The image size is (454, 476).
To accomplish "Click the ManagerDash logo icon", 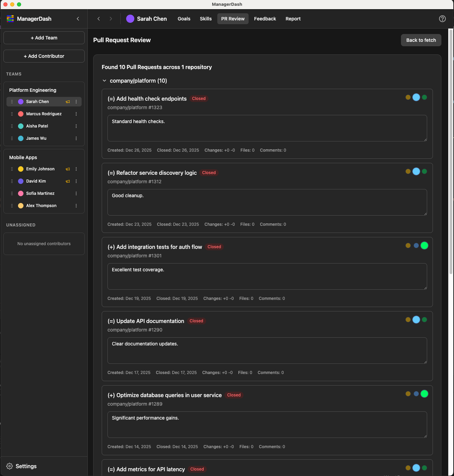I will point(10,19).
